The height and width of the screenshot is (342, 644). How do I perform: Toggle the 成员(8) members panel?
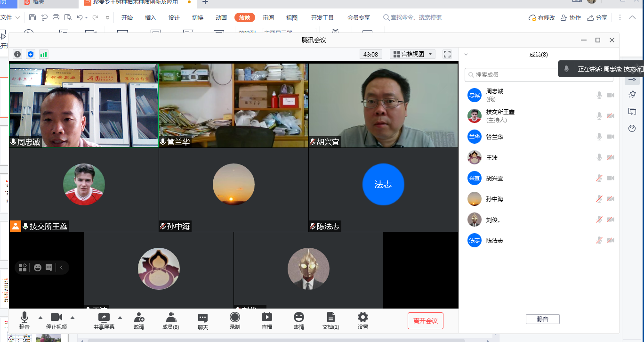click(x=170, y=320)
